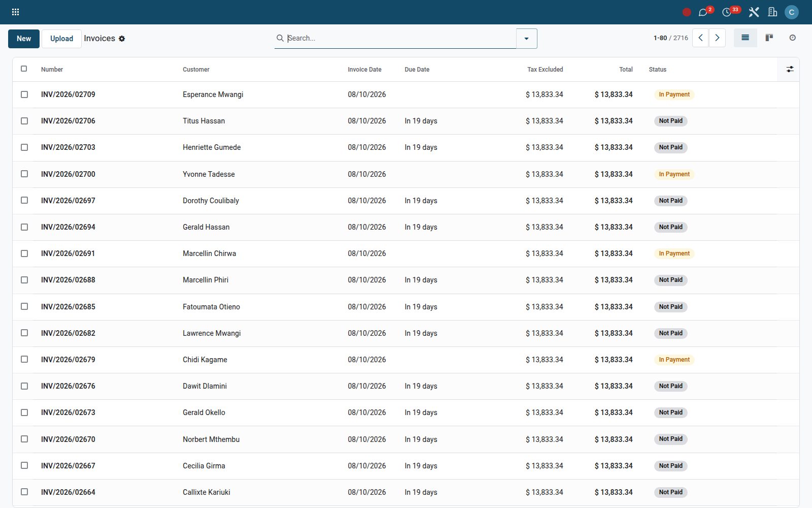Viewport: 812px width, 508px height.
Task: Click customer Callixte Kariuki
Action: click(x=207, y=492)
